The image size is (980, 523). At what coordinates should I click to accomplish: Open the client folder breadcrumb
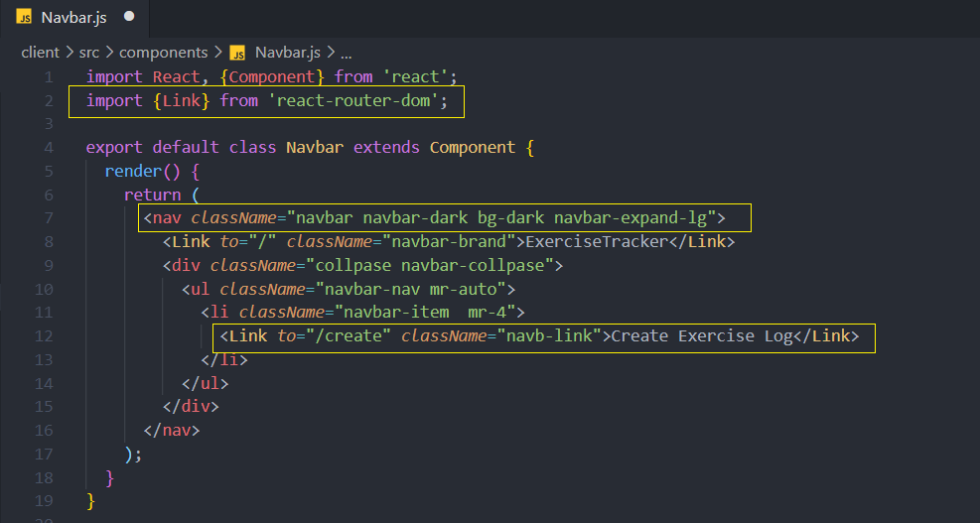coord(40,53)
